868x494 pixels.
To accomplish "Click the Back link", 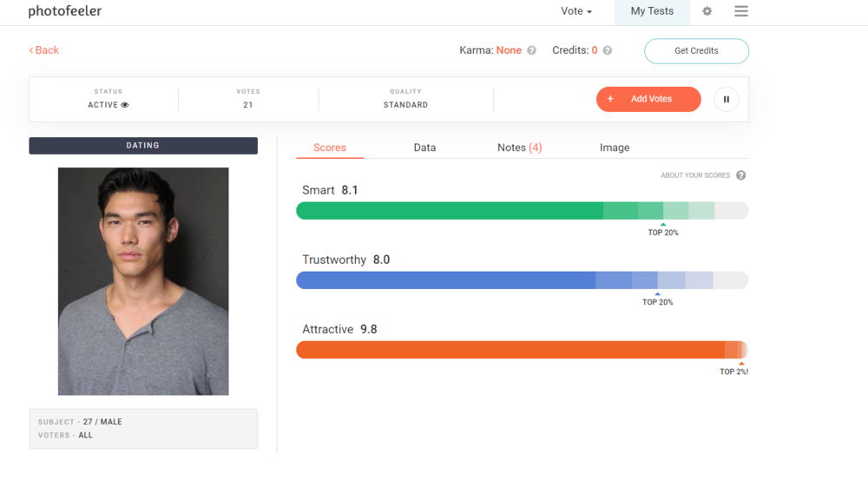I will tap(43, 49).
